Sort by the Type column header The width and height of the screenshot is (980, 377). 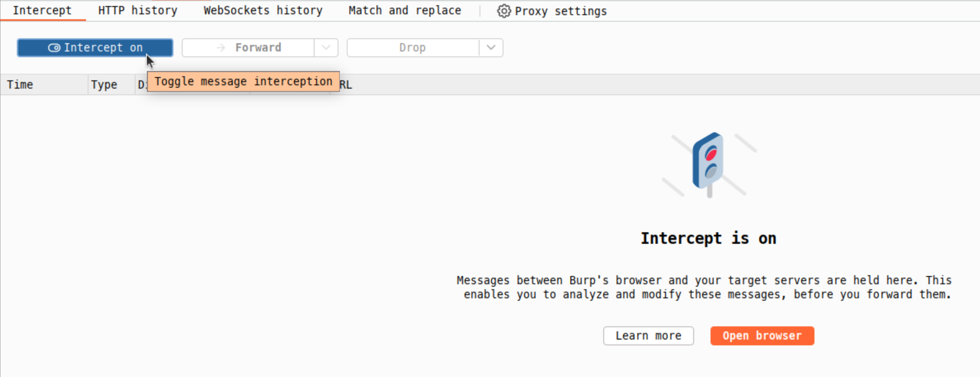[x=112, y=85]
